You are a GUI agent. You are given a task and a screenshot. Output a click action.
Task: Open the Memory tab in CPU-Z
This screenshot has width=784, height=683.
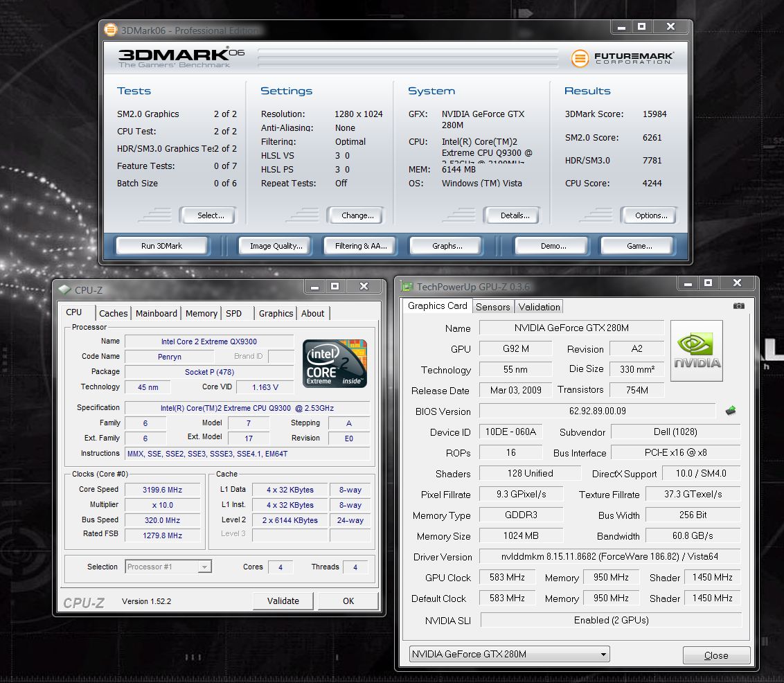[202, 313]
